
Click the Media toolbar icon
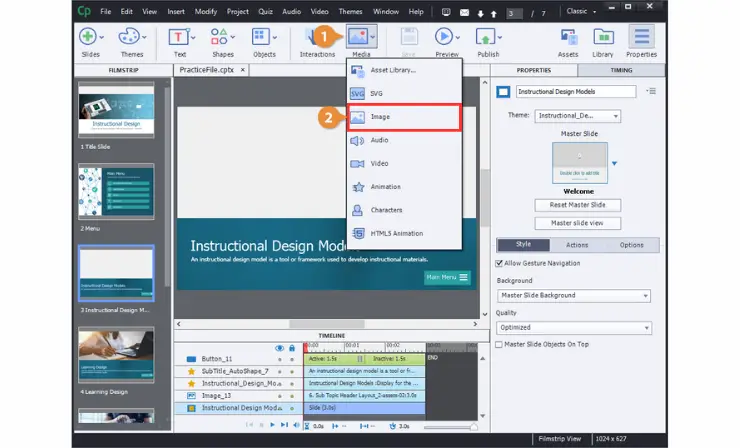click(x=358, y=36)
